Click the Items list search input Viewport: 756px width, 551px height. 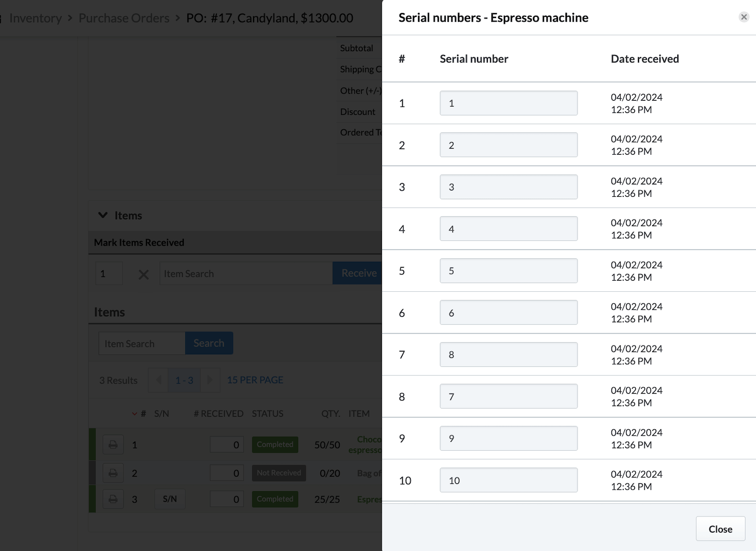tap(142, 344)
